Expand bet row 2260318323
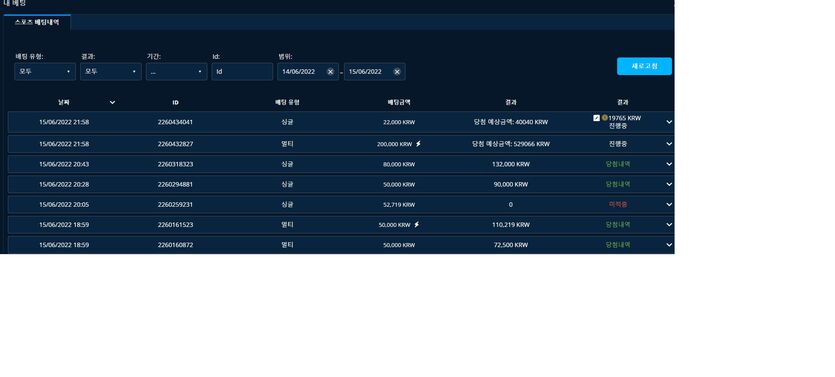 click(669, 164)
